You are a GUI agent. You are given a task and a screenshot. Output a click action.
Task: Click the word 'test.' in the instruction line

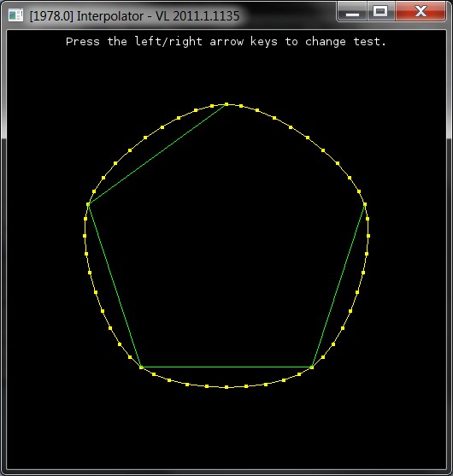(x=369, y=42)
